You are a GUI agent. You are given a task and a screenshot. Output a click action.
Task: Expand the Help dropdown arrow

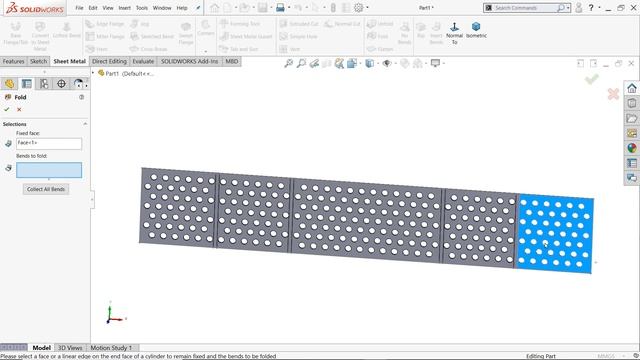click(599, 8)
